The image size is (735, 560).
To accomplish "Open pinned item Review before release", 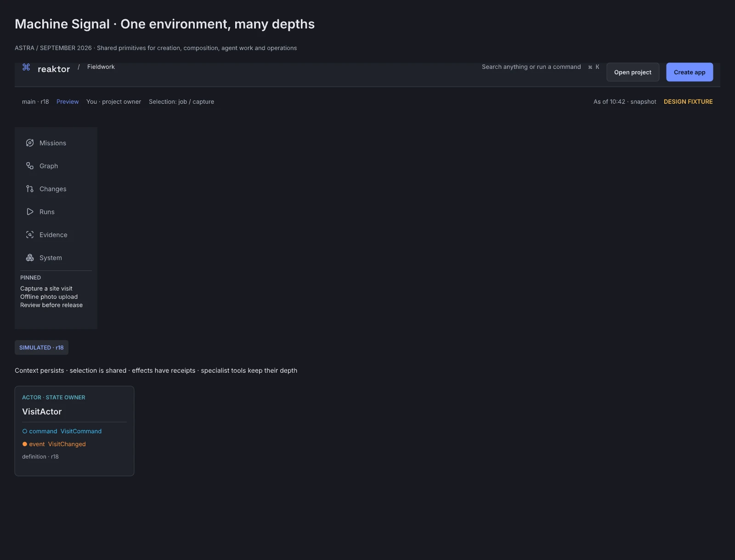I will click(x=51, y=305).
